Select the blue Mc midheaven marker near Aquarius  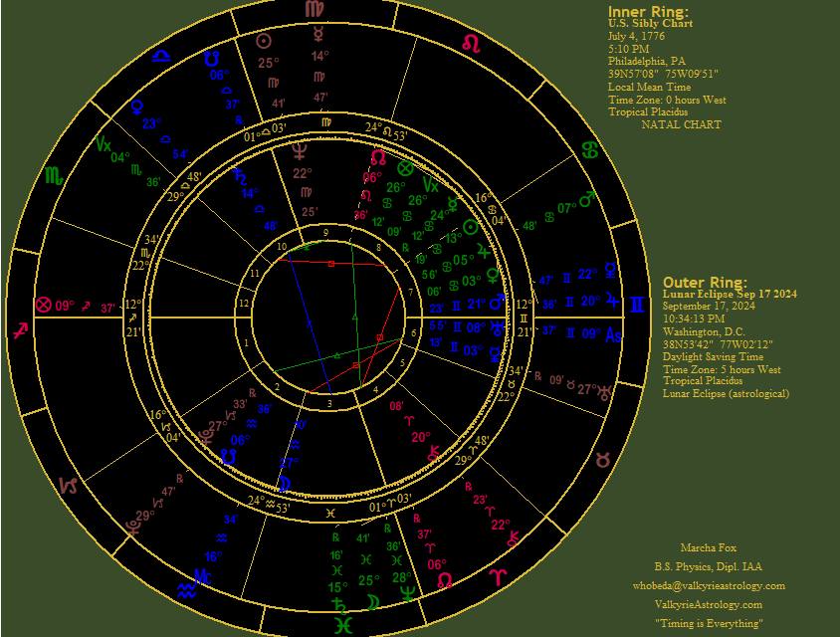[202, 576]
